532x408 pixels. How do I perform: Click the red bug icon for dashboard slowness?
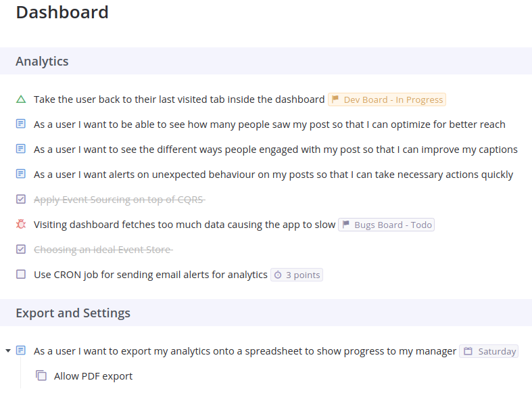pos(21,224)
